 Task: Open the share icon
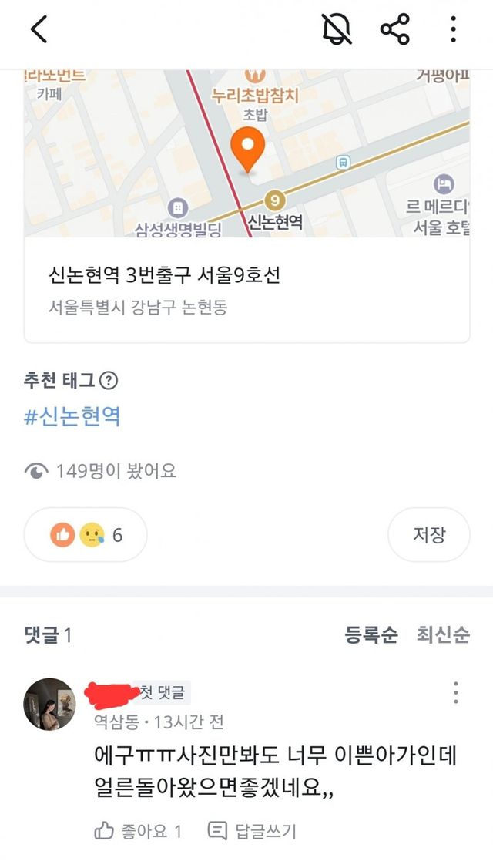click(394, 30)
